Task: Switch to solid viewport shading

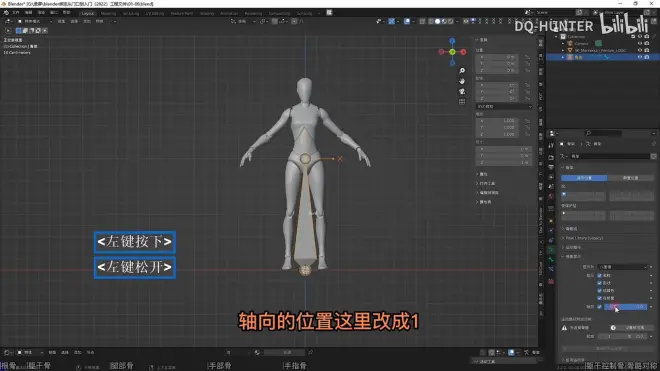Action: [437, 21]
